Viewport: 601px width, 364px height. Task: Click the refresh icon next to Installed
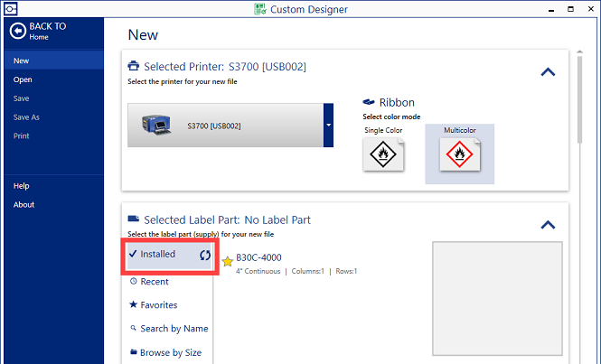(204, 255)
